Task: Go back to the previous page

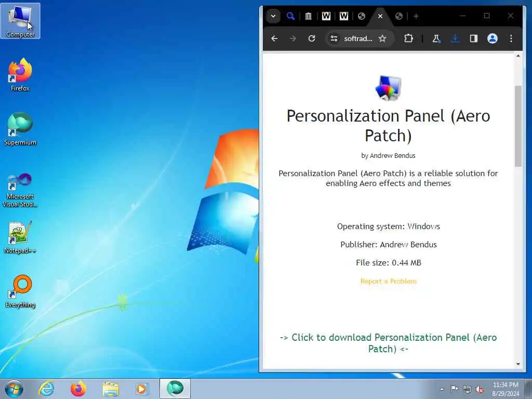Action: tap(274, 38)
